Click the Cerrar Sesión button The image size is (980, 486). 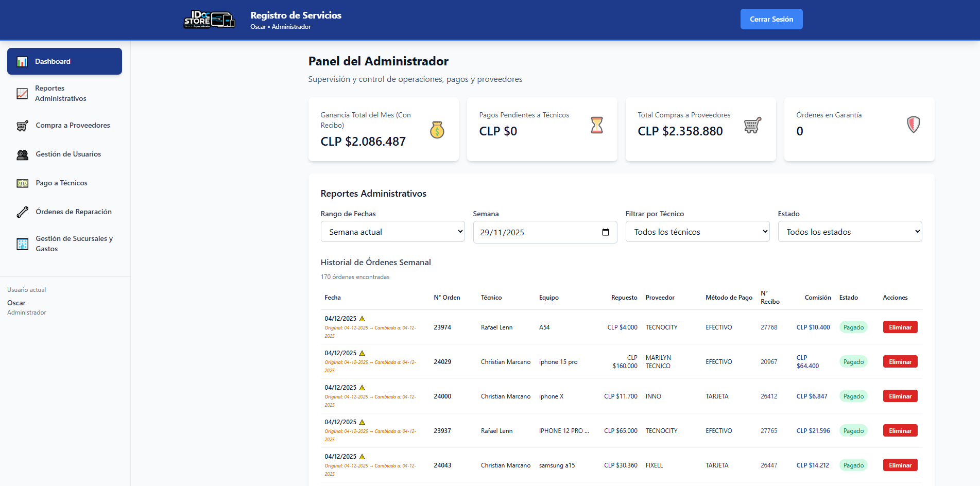coord(771,19)
